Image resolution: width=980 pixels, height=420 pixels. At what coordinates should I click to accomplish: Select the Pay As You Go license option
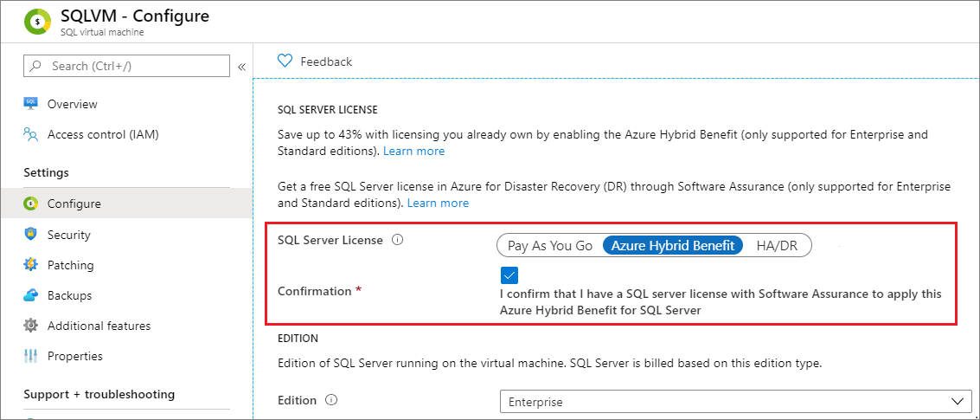(x=549, y=246)
